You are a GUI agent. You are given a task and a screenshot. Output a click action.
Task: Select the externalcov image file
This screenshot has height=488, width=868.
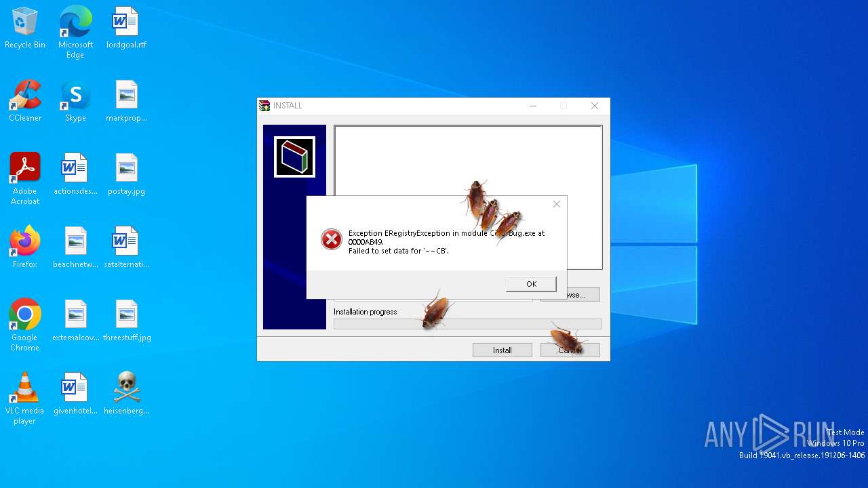75,321
